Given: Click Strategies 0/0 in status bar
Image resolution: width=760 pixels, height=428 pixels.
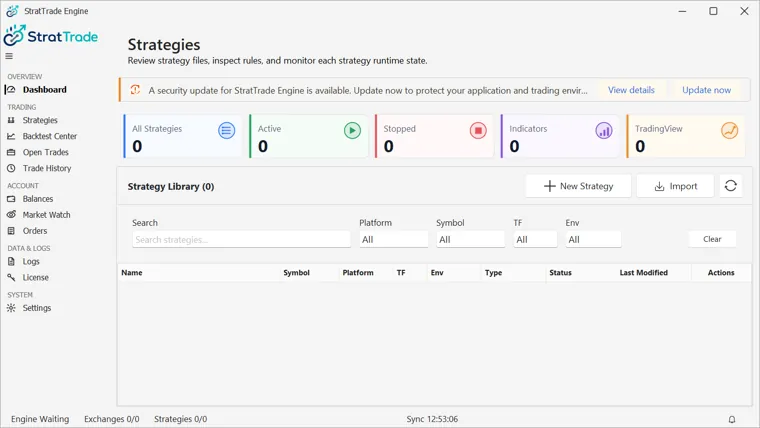Looking at the screenshot, I should (x=180, y=419).
